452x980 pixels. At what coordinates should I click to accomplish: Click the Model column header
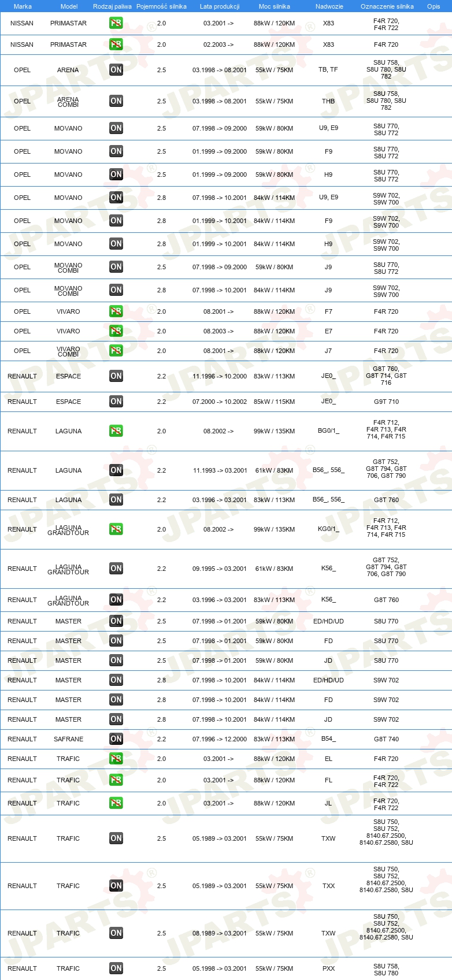coord(69,6)
